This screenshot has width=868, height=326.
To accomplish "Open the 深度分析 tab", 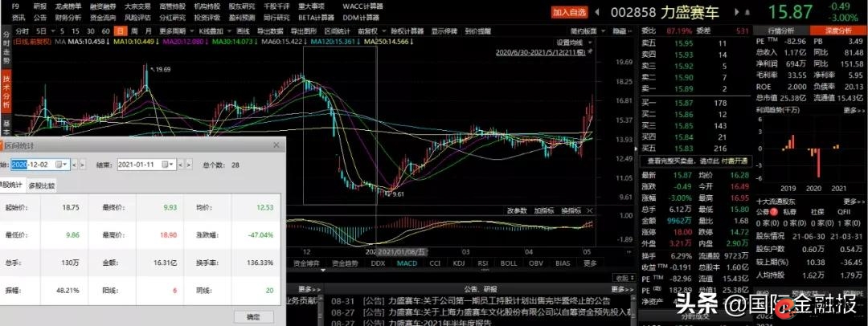I will click(837, 31).
